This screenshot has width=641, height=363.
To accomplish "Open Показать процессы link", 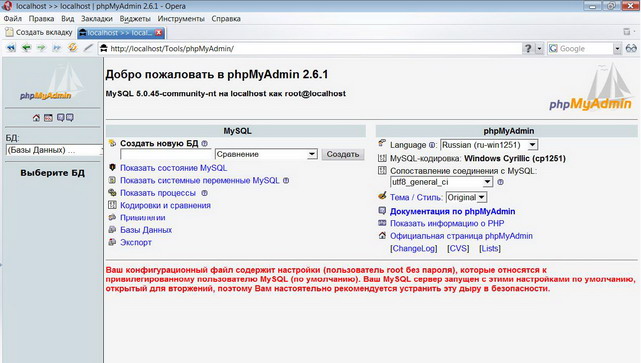I will [158, 193].
